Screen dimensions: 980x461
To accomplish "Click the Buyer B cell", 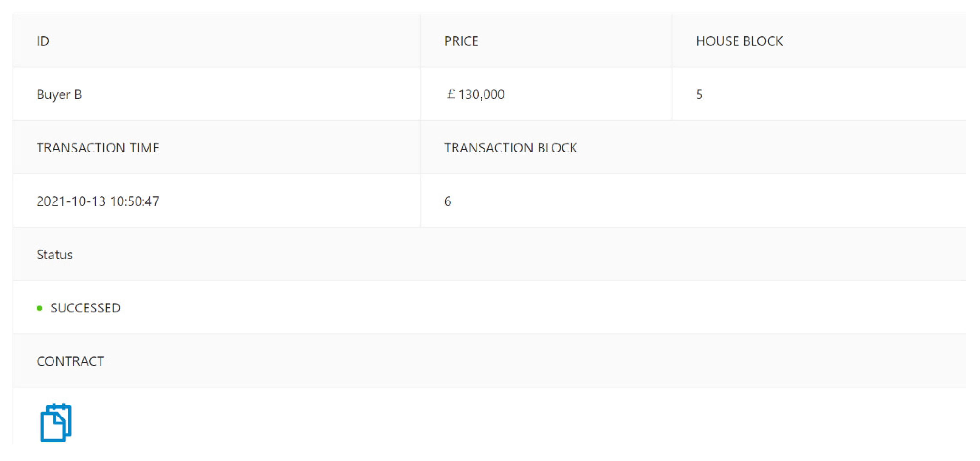I will click(x=59, y=94).
